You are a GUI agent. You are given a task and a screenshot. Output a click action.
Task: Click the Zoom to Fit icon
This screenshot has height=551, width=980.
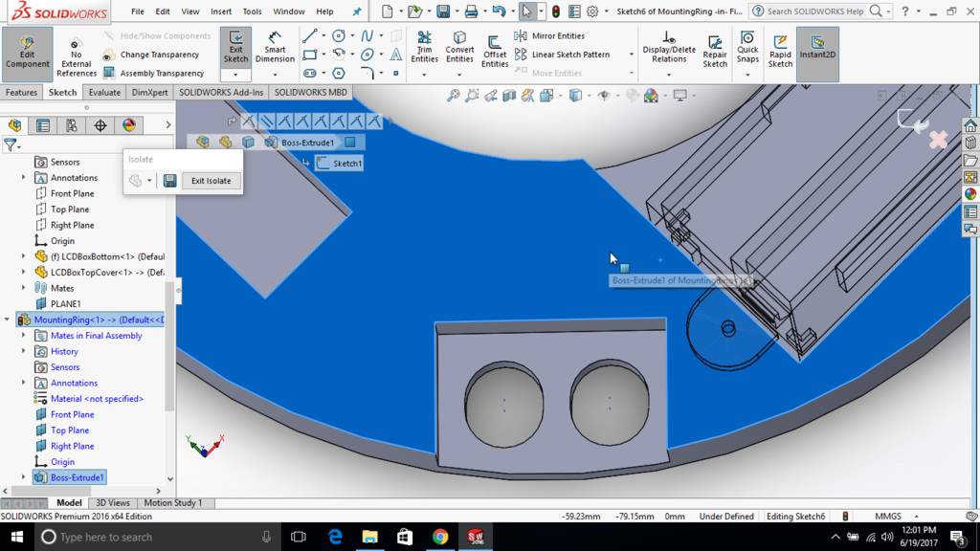(x=453, y=96)
